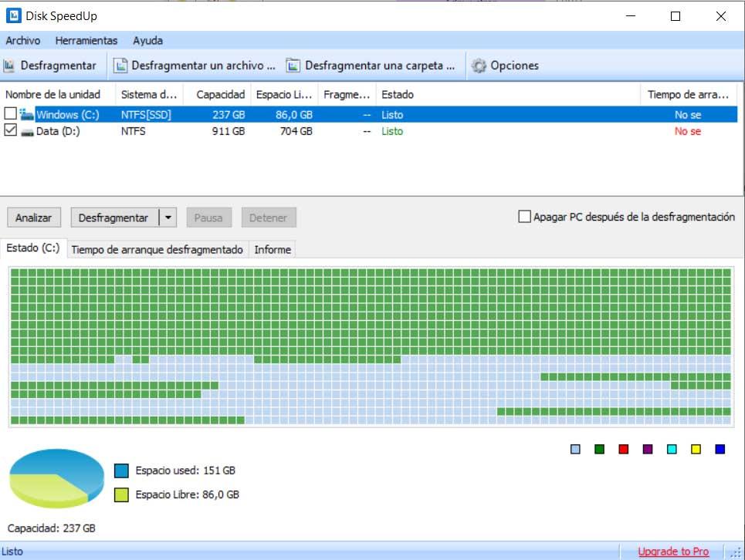
Task: Open the Archivo menu
Action: [23, 41]
